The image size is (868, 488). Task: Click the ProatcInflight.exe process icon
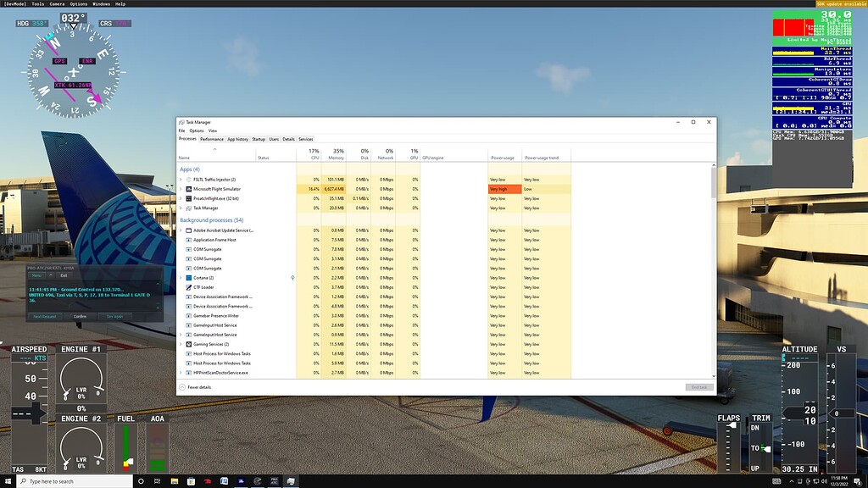tap(188, 198)
